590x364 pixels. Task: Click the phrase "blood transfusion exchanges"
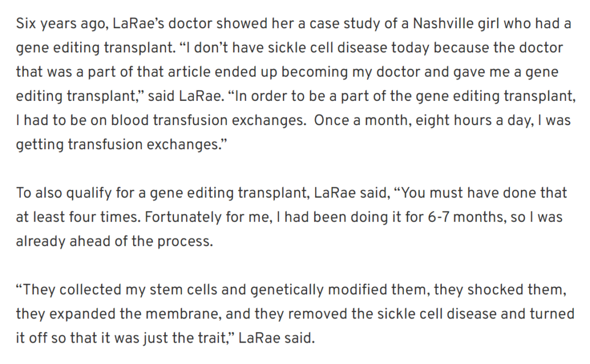coord(207,120)
